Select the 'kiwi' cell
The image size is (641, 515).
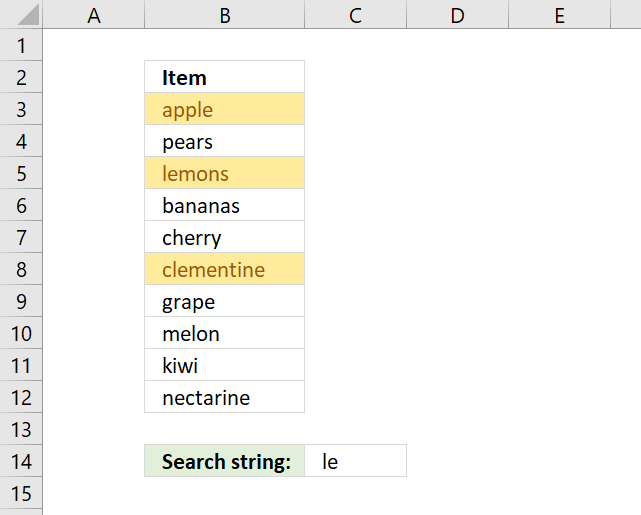click(224, 365)
